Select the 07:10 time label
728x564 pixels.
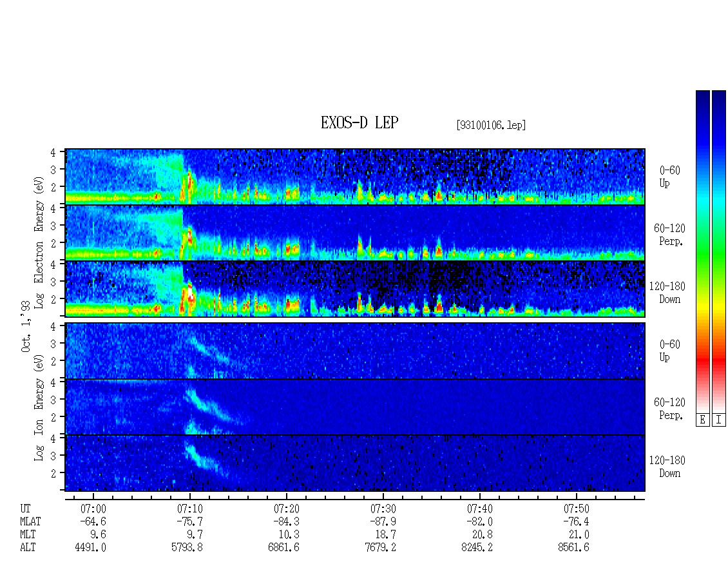pos(190,509)
